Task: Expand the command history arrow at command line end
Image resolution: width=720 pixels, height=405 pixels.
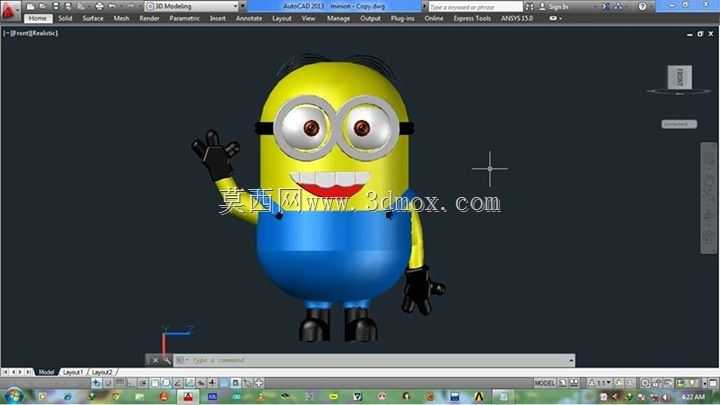Action: (x=571, y=360)
